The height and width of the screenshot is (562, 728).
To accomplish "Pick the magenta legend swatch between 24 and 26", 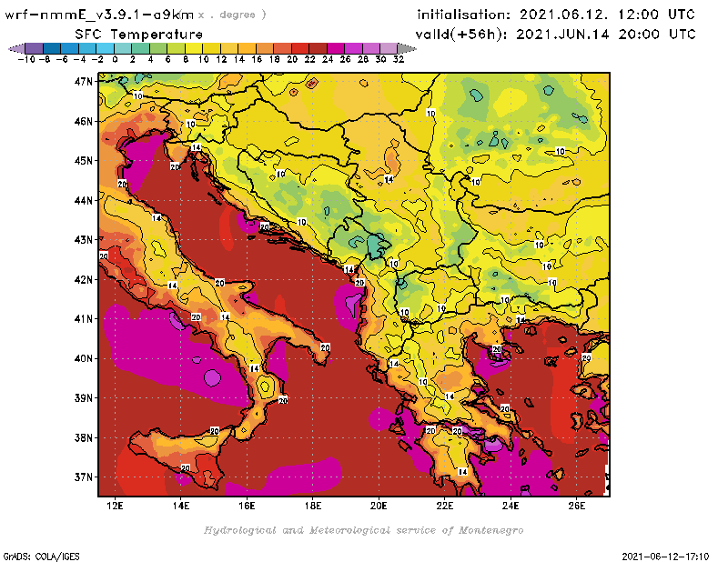I will (336, 48).
